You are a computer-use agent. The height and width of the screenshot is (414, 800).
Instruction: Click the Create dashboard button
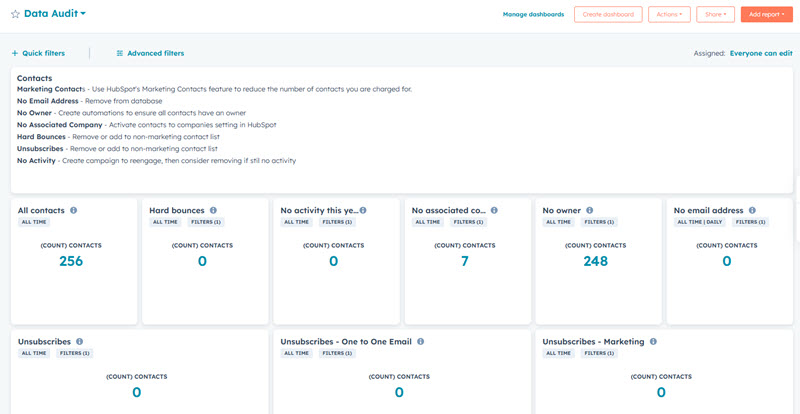(x=608, y=14)
